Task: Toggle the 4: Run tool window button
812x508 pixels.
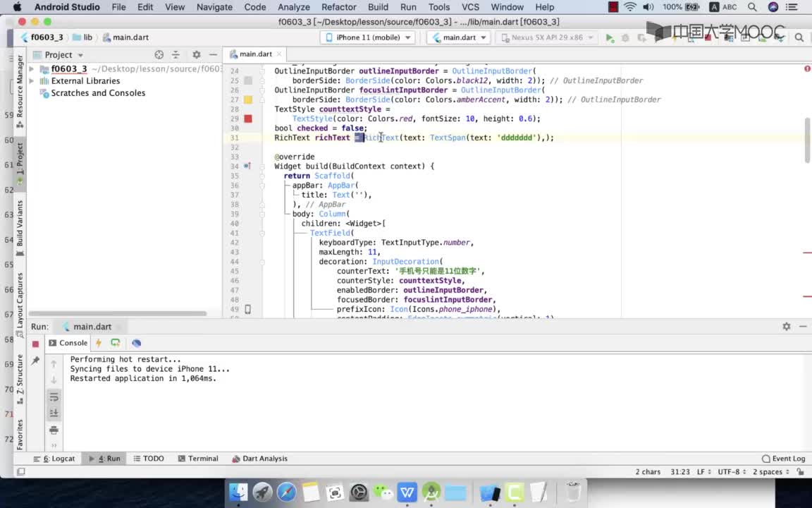Action: [x=104, y=459]
